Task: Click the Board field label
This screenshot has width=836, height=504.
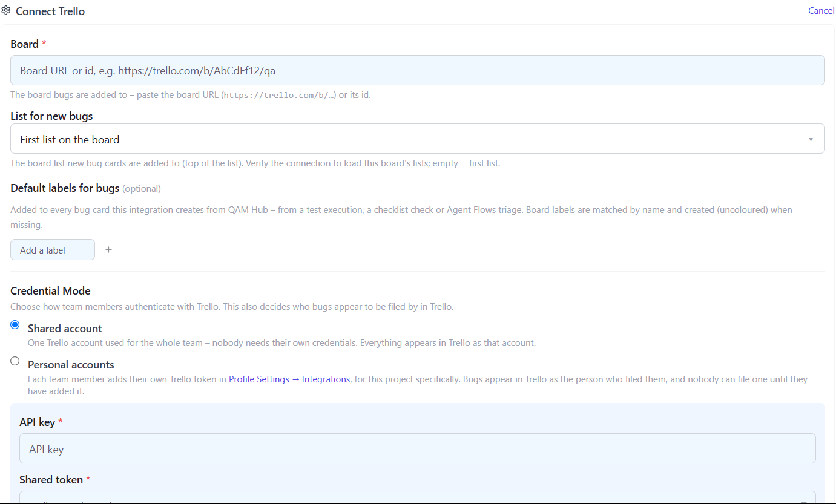Action: pos(25,44)
